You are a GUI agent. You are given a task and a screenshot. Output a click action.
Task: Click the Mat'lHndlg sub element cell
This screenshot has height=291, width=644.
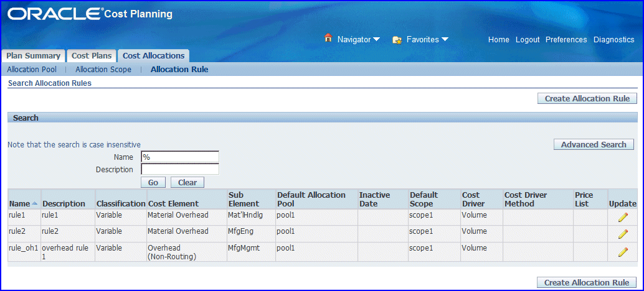[x=251, y=217]
